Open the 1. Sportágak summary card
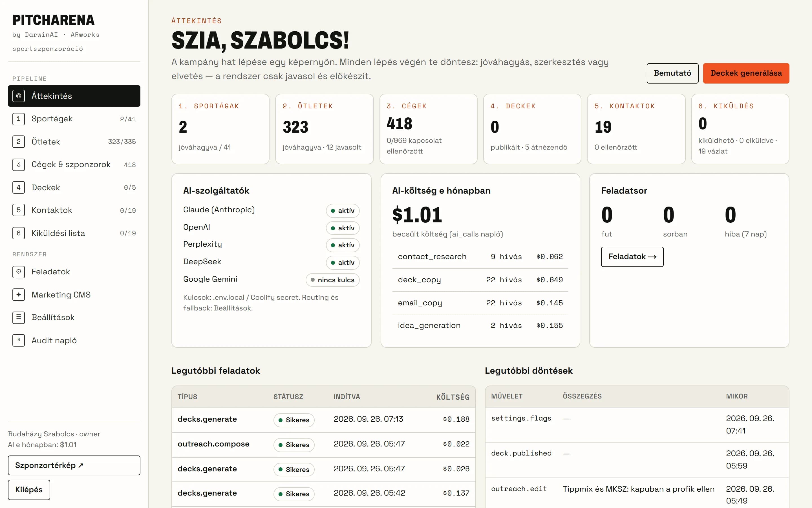Viewport: 812px width, 508px height. (x=220, y=129)
